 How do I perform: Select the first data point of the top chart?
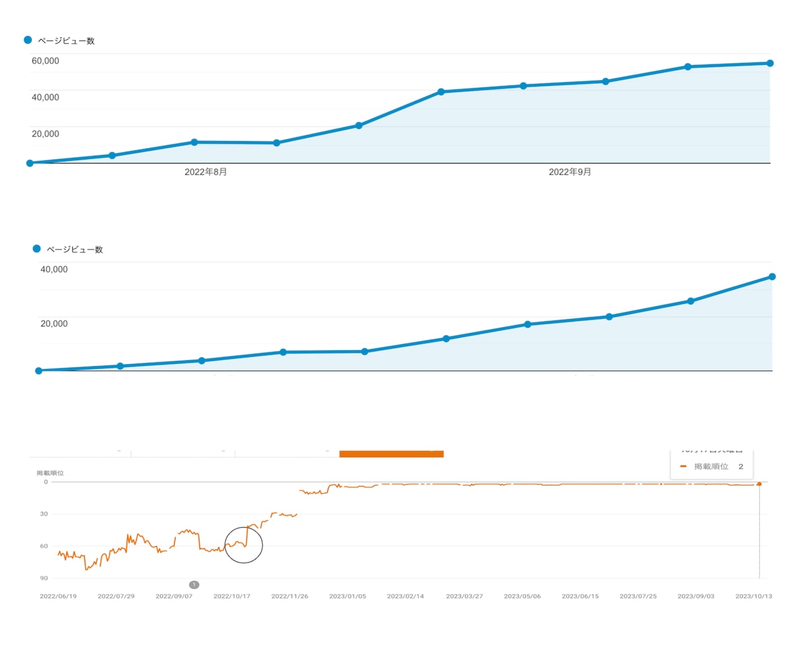[x=30, y=163]
